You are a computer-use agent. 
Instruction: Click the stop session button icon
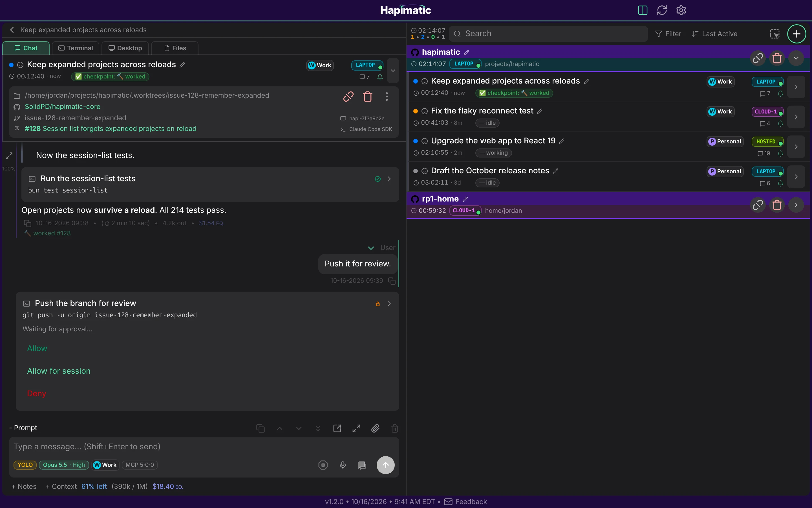click(323, 465)
